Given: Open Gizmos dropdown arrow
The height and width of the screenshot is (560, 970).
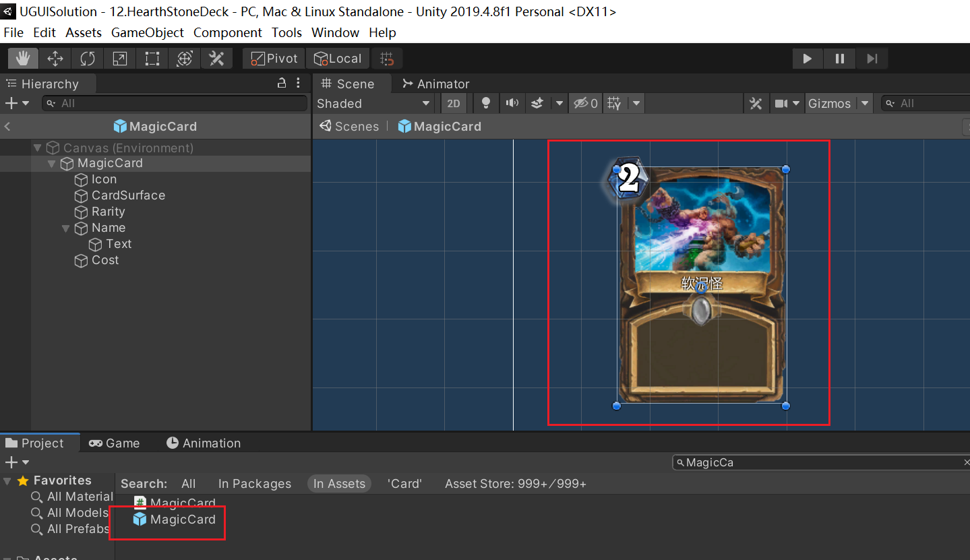Looking at the screenshot, I should click(865, 103).
